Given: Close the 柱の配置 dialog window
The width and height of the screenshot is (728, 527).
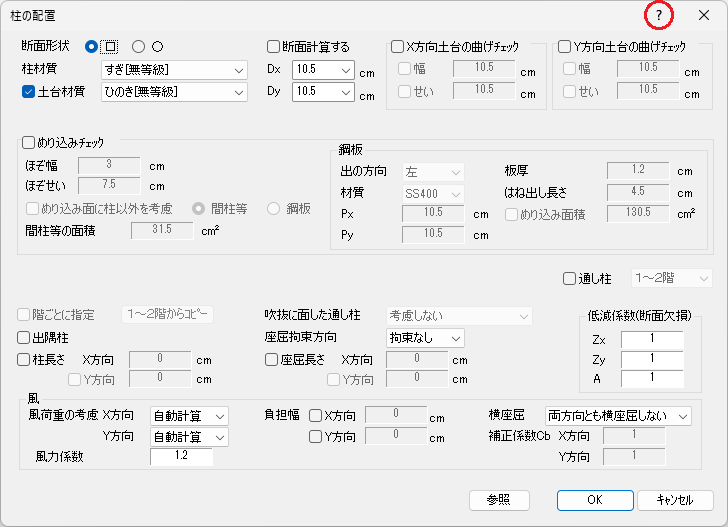Looking at the screenshot, I should pos(704,15).
